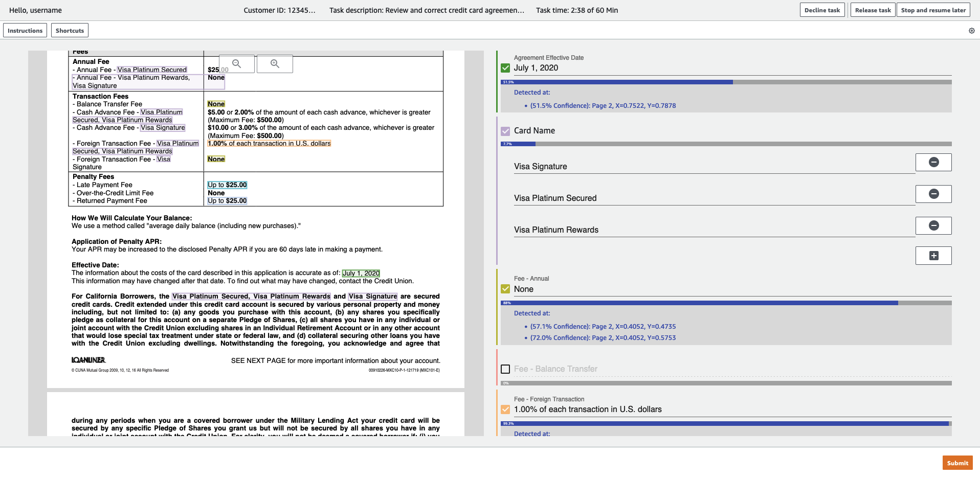This screenshot has width=980, height=478.
Task: Edit the Fee - Annual value field
Action: coord(732,289)
